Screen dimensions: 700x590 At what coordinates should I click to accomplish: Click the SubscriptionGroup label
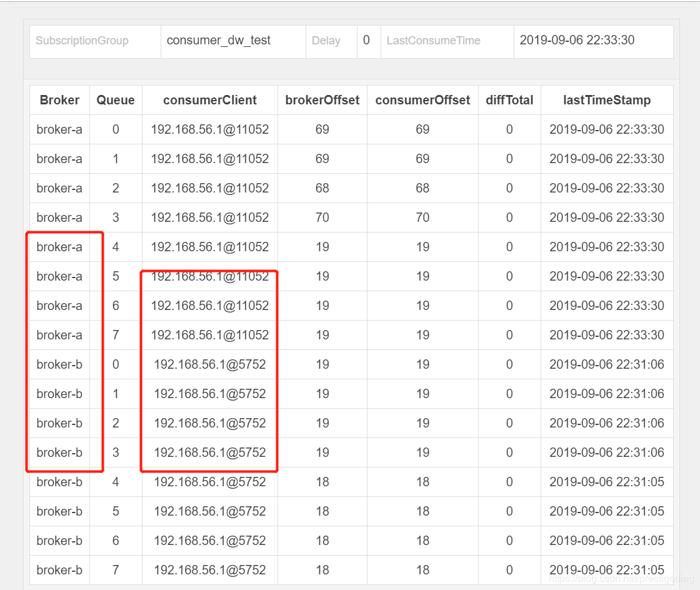pyautogui.click(x=82, y=41)
